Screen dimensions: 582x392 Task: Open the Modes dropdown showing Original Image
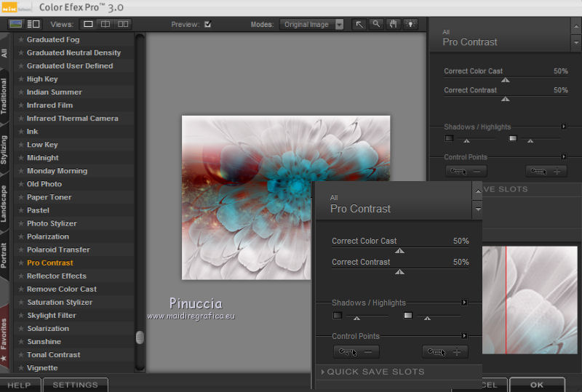coord(311,25)
